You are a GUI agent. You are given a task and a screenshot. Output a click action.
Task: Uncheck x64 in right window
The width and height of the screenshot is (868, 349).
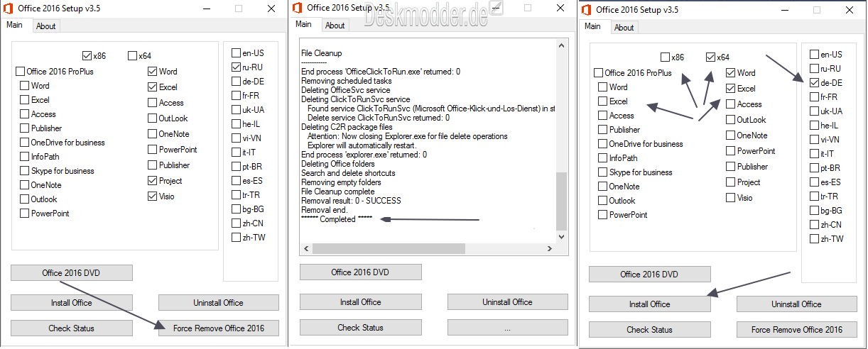pyautogui.click(x=711, y=57)
